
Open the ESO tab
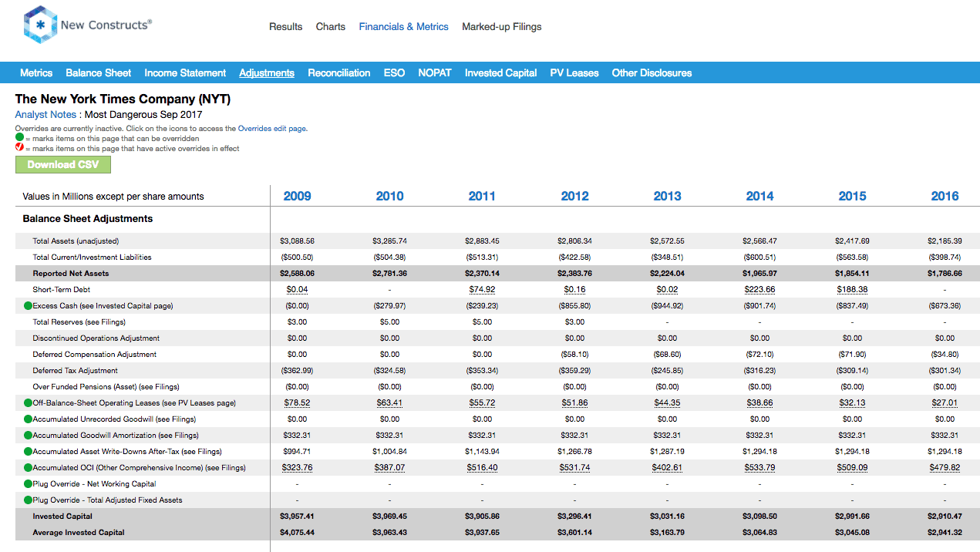(394, 73)
